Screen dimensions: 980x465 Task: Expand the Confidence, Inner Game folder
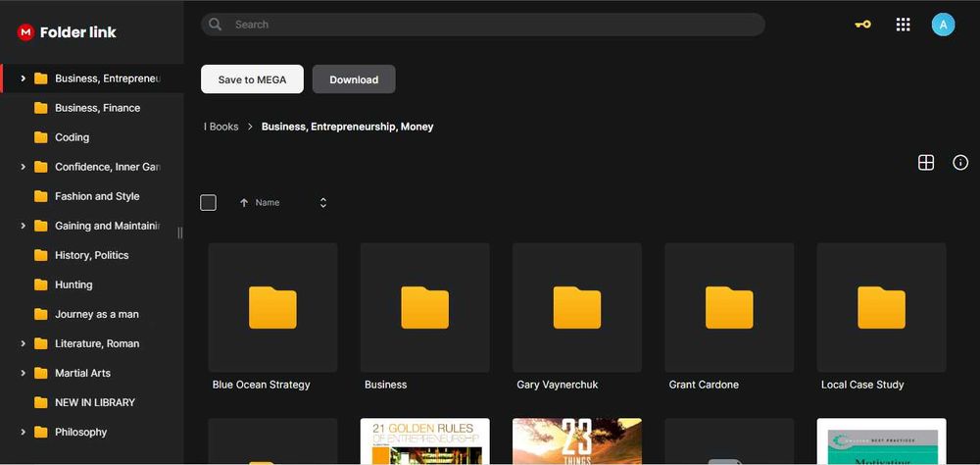24,167
